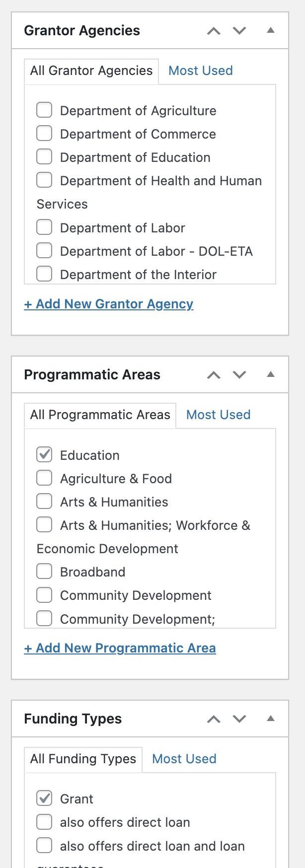The height and width of the screenshot is (868, 305).
Task: Uncheck the Education programmatic area
Action: point(44,454)
